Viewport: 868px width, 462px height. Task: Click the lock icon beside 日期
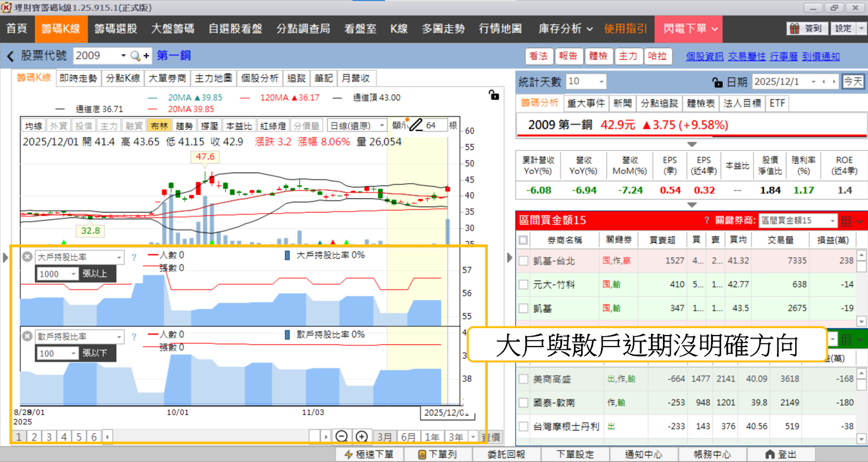(x=717, y=82)
